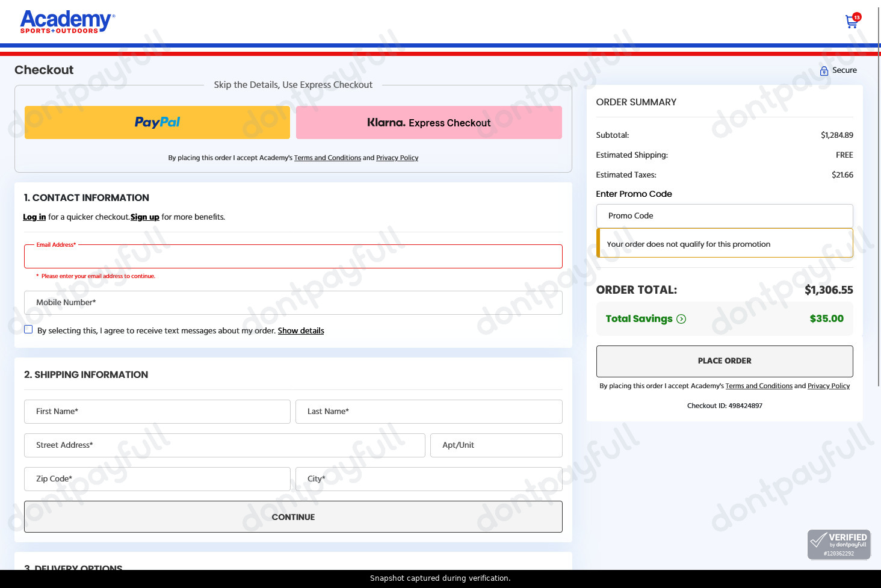Click the 2. SHIPPING INFORMATION heading
This screenshot has height=588, width=881.
[x=86, y=375]
